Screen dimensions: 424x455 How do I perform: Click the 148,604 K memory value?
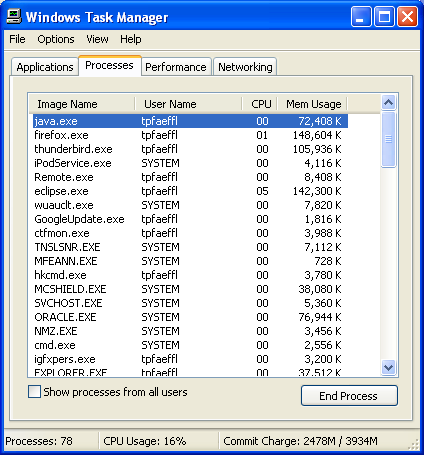pyautogui.click(x=317, y=135)
